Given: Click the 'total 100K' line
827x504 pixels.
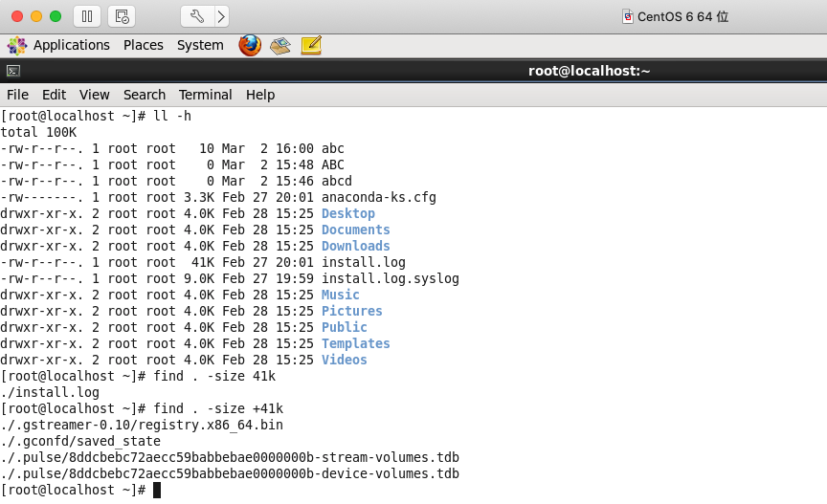Looking at the screenshot, I should pyautogui.click(x=38, y=132).
